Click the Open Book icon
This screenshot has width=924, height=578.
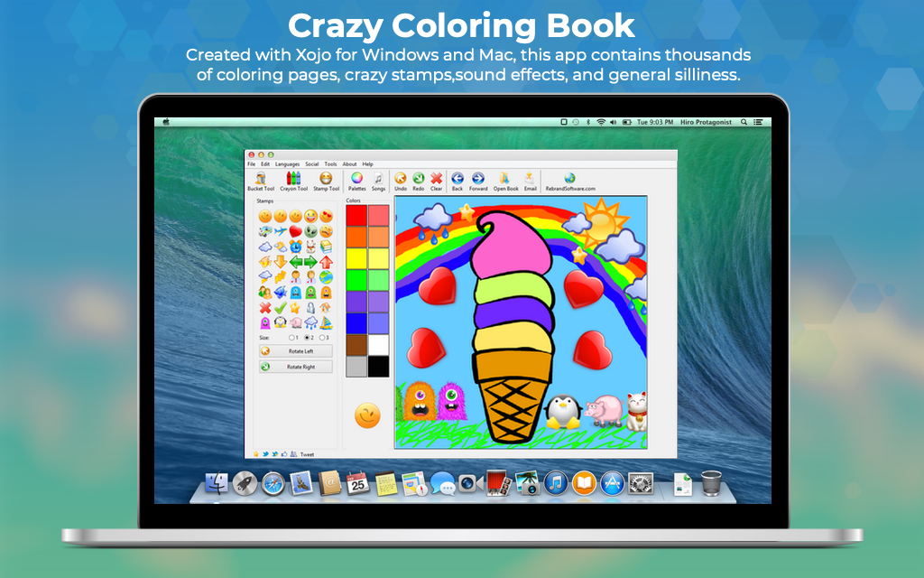point(505,180)
